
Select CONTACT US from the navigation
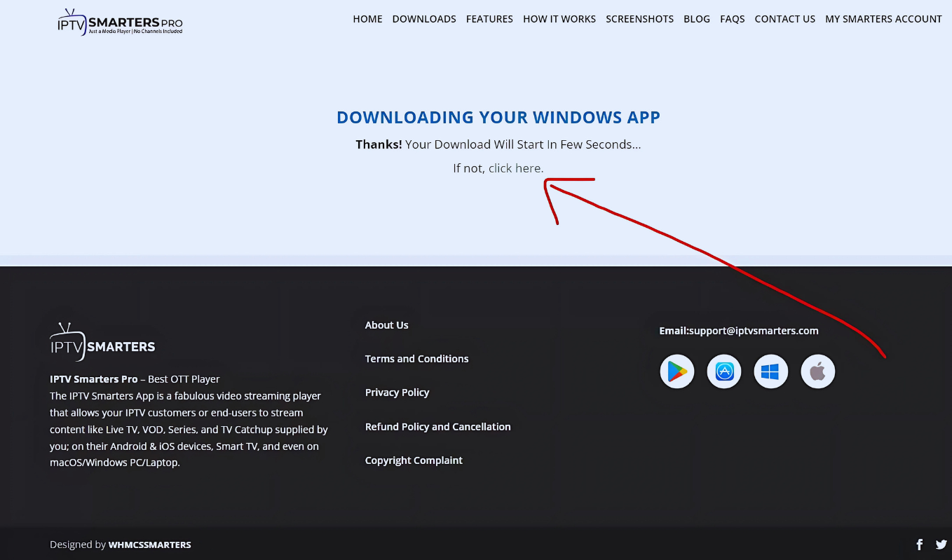[784, 19]
